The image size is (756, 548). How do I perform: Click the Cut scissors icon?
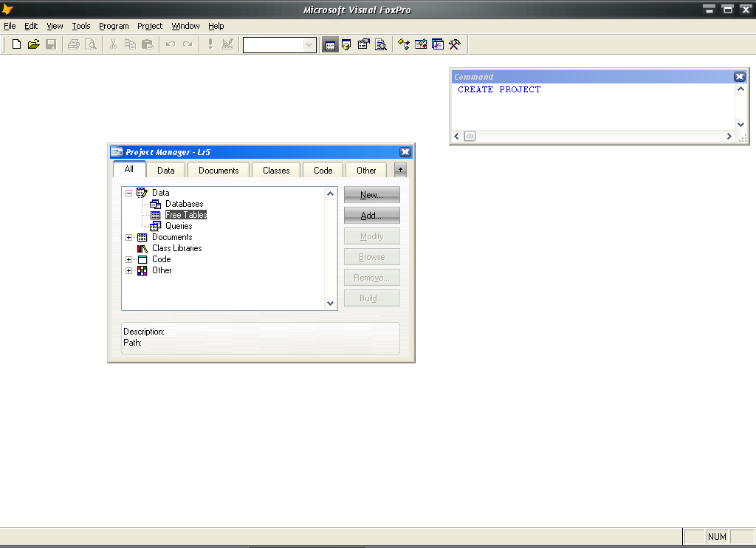113,44
